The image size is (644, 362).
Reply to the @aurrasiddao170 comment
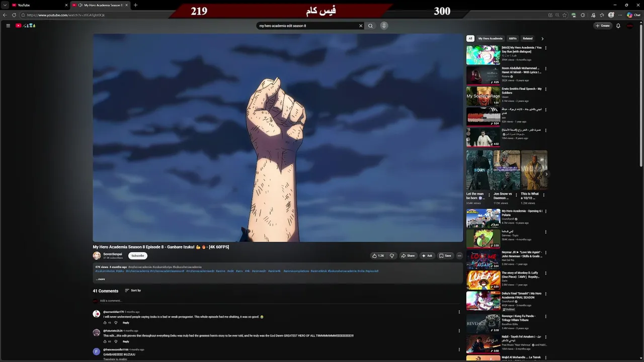[126, 323]
